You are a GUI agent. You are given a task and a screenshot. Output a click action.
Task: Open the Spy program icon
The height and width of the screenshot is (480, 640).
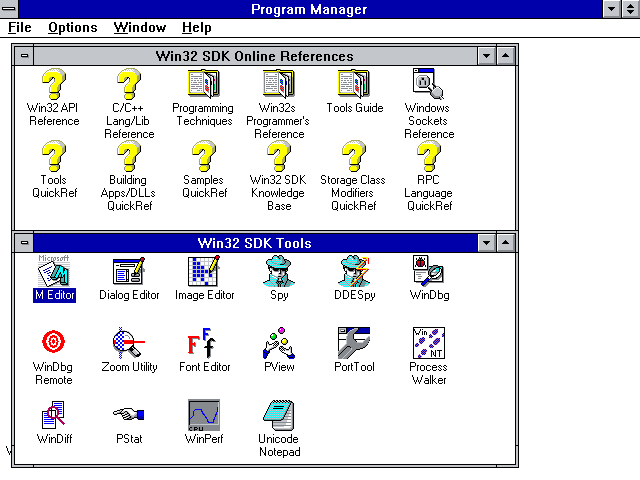click(x=279, y=271)
